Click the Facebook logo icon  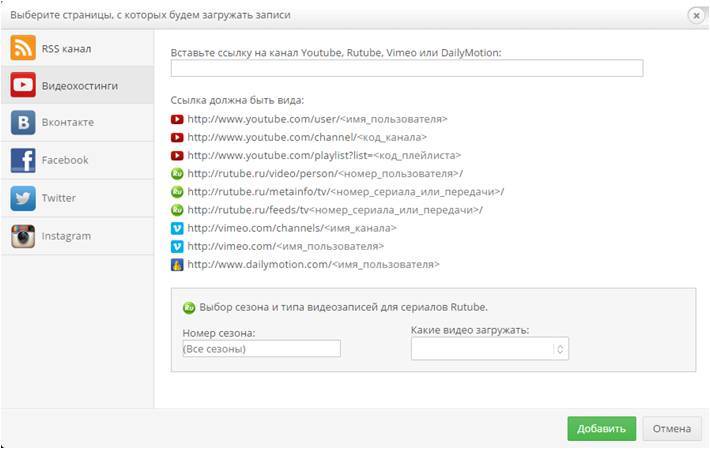pos(23,160)
